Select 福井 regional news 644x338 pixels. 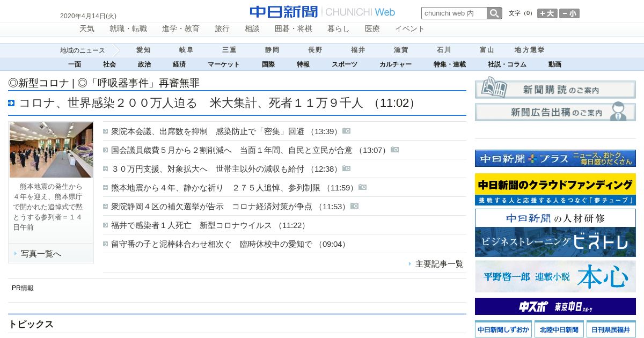(x=358, y=50)
